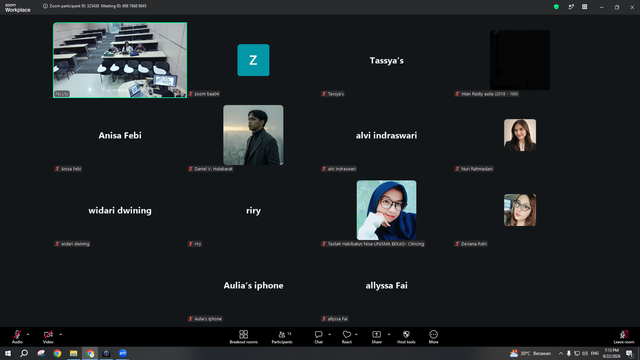The image size is (640, 360).
Task: Click the widari dwining tile name
Action: [x=120, y=211]
